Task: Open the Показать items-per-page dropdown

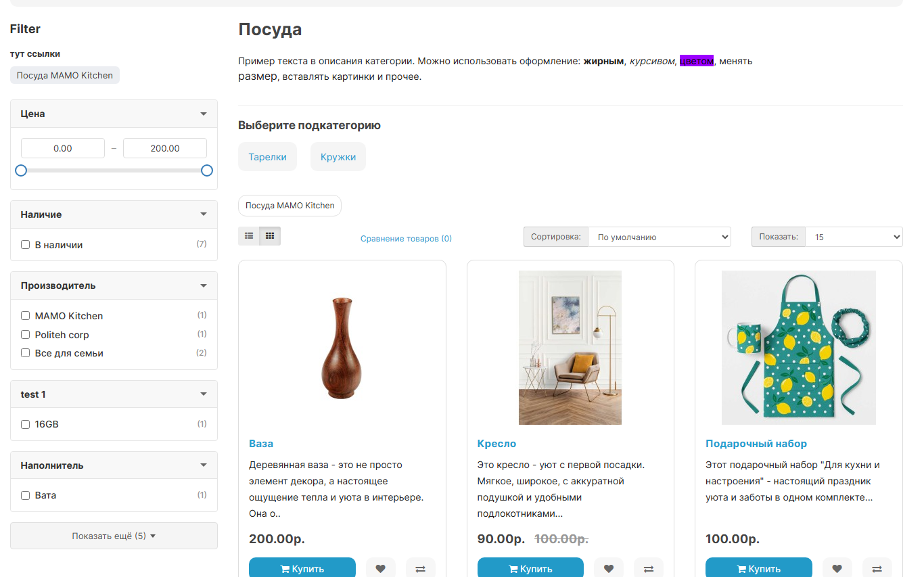Action: [854, 237]
